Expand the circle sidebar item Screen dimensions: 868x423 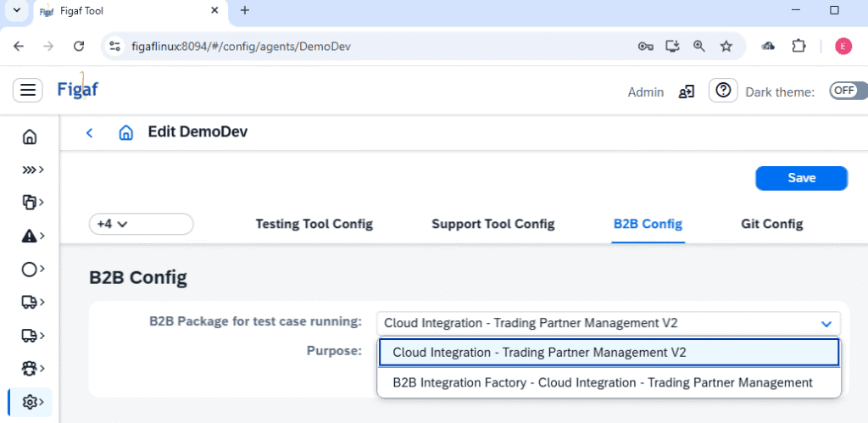[33, 270]
